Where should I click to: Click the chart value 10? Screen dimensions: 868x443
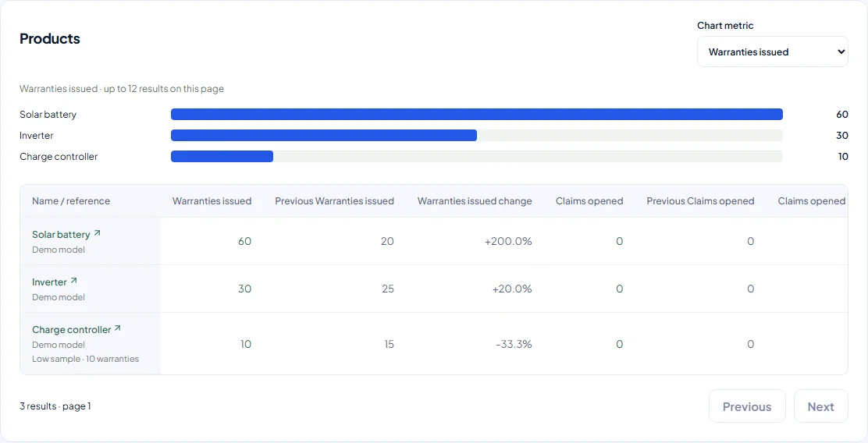pos(843,157)
